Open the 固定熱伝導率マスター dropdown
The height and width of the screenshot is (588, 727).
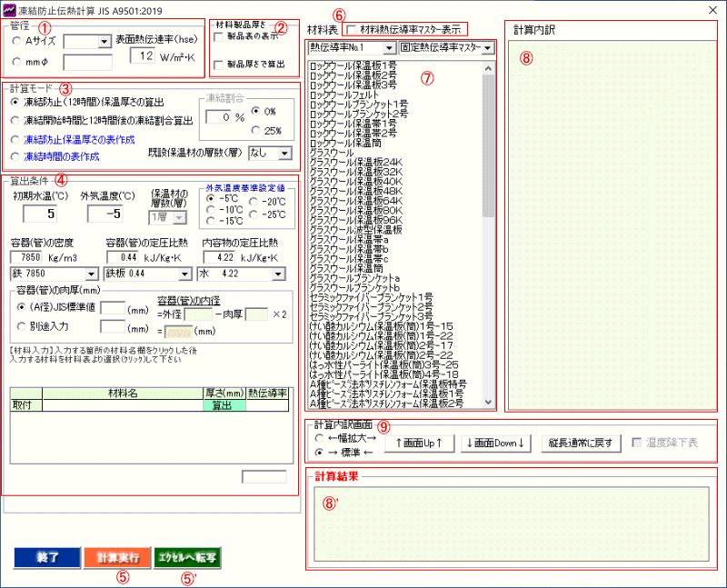(x=486, y=46)
